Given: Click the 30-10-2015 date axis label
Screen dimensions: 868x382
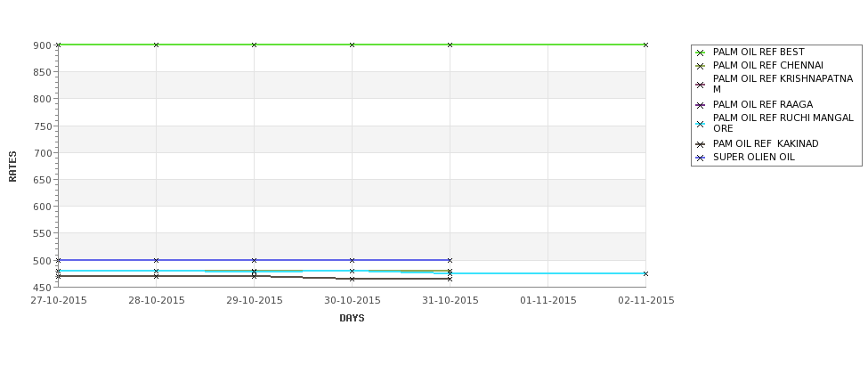Looking at the screenshot, I should click(352, 301).
